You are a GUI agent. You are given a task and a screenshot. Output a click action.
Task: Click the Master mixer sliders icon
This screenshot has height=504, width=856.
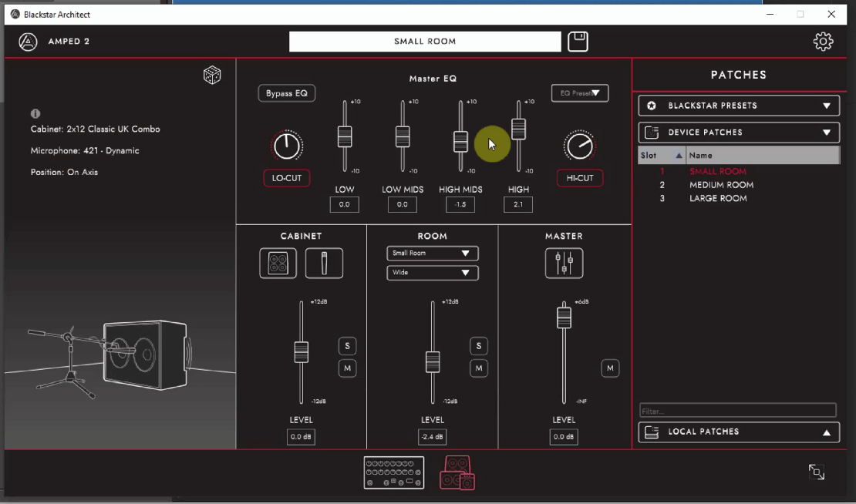(564, 263)
